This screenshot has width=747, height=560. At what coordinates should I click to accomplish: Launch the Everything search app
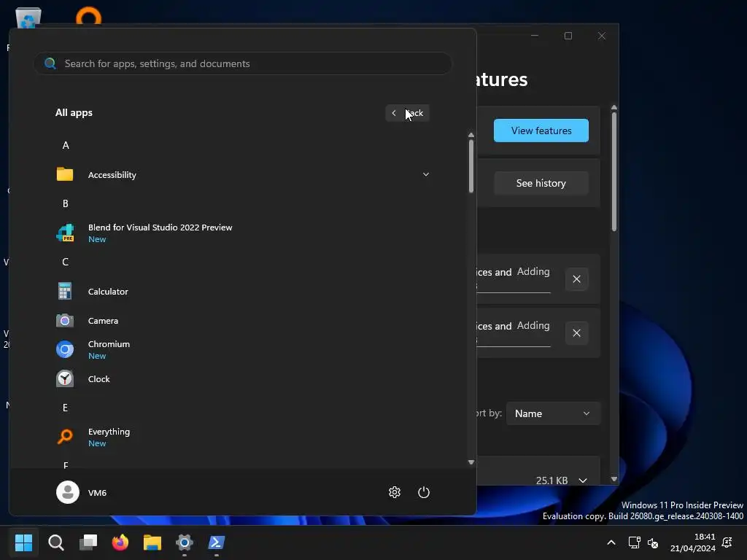point(243,437)
